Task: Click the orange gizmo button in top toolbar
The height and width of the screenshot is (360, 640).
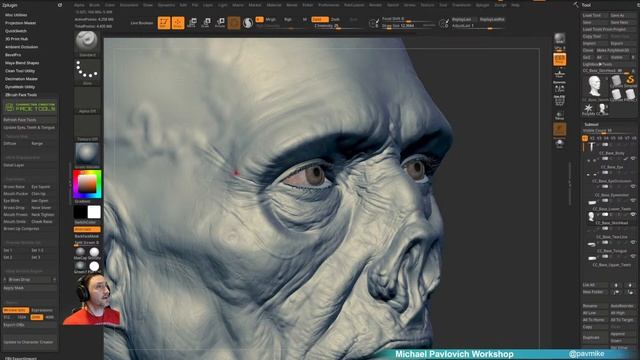Action: 234,23
